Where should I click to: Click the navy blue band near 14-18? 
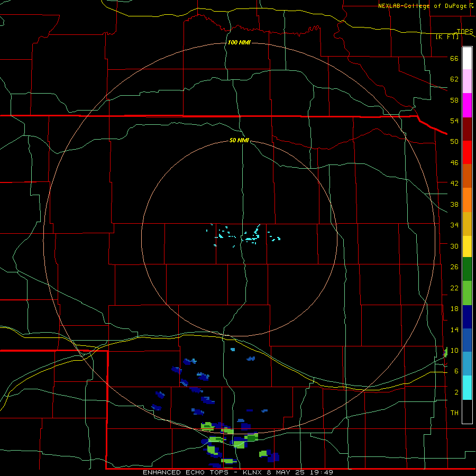tap(467, 317)
